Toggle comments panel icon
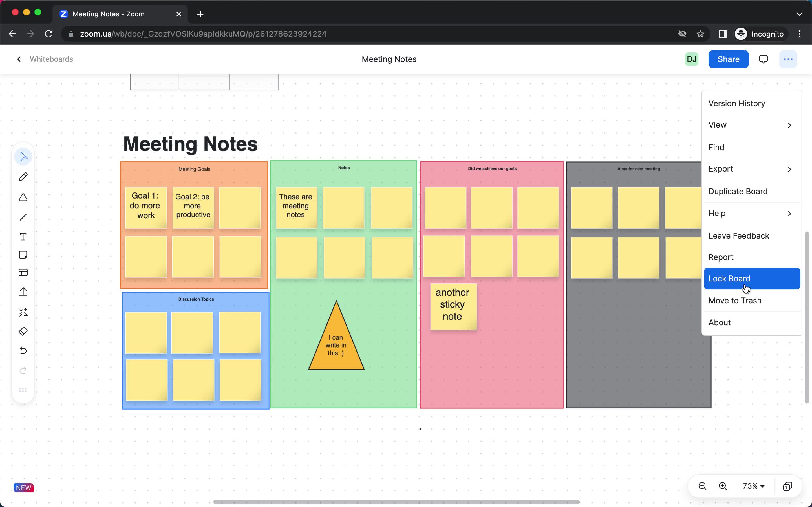The height and width of the screenshot is (507, 812). 764,59
